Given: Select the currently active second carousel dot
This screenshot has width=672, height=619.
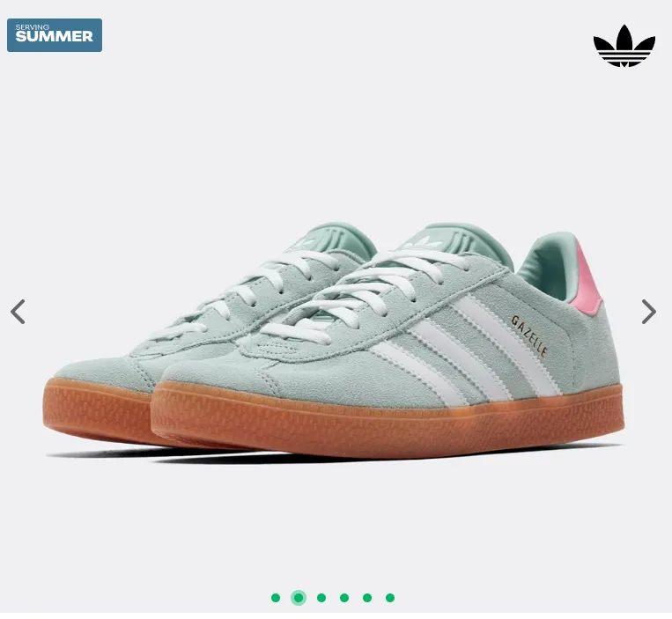Looking at the screenshot, I should tap(299, 598).
